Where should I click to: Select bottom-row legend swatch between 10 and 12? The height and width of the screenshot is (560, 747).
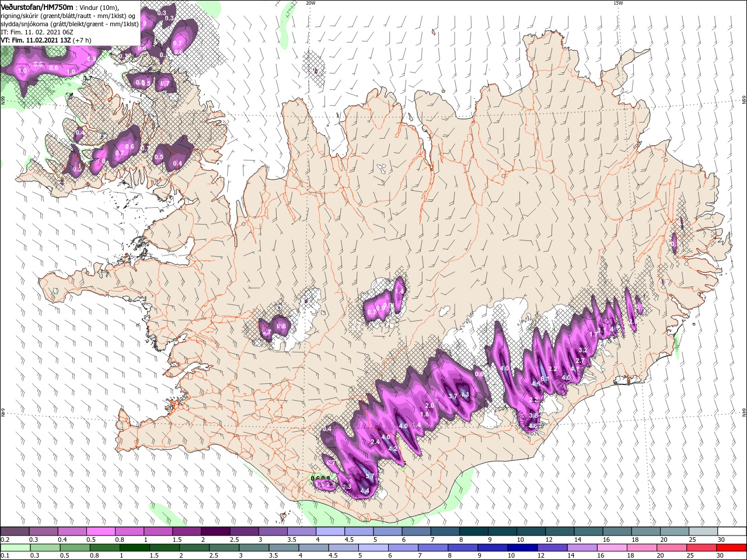click(523, 548)
